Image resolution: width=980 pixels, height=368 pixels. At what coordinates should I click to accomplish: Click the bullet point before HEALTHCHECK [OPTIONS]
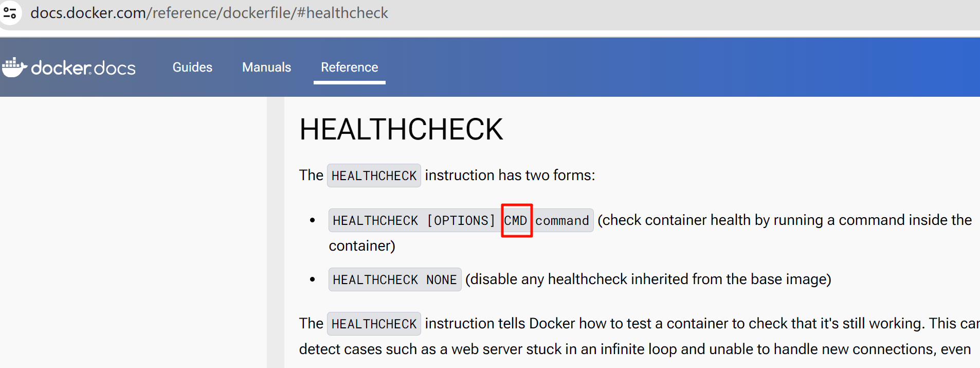[312, 220]
